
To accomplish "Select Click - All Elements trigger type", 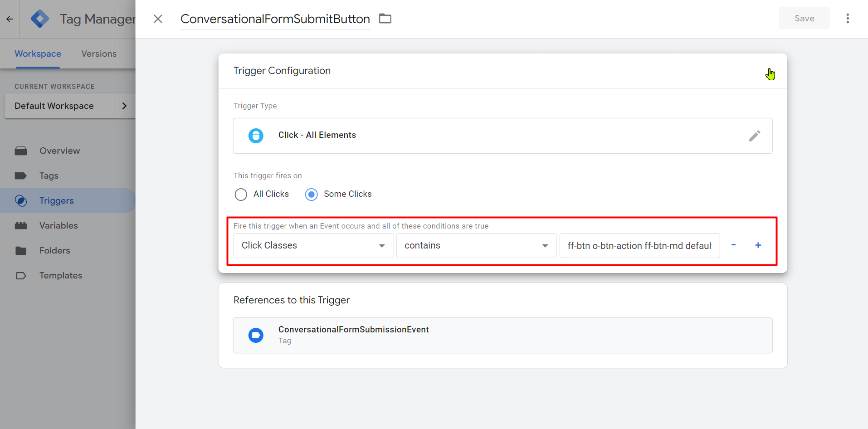I will pyautogui.click(x=502, y=136).
